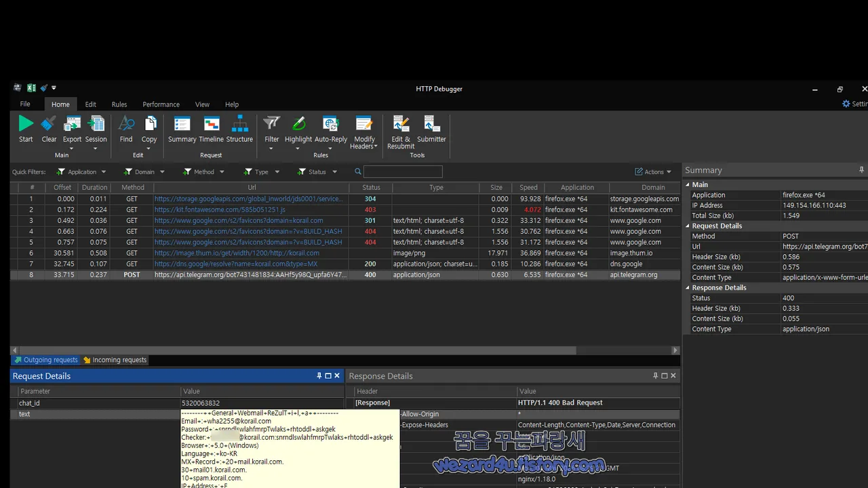The width and height of the screenshot is (868, 488).
Task: Sort by the Size column header
Action: [496, 188]
